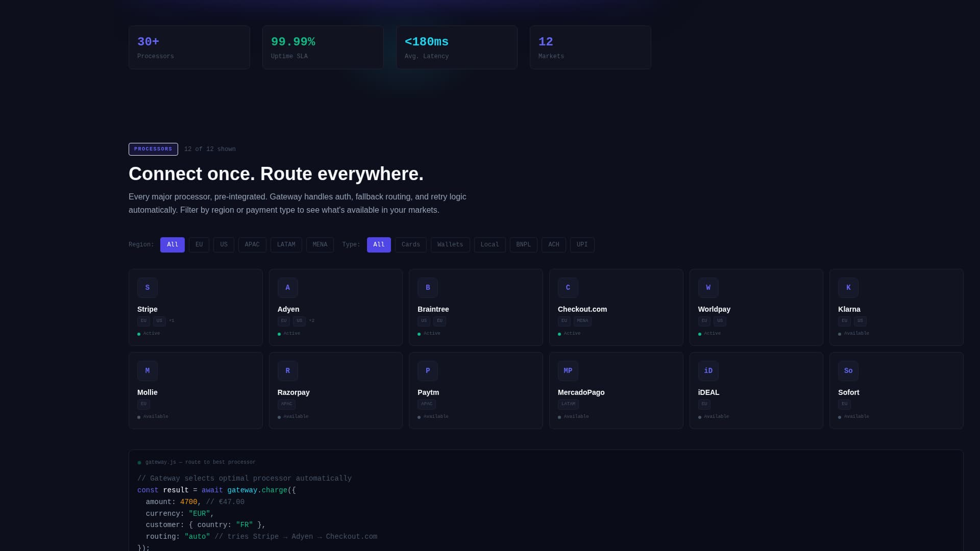Open the MercadoPago processor name
The image size is (980, 551).
tap(581, 392)
